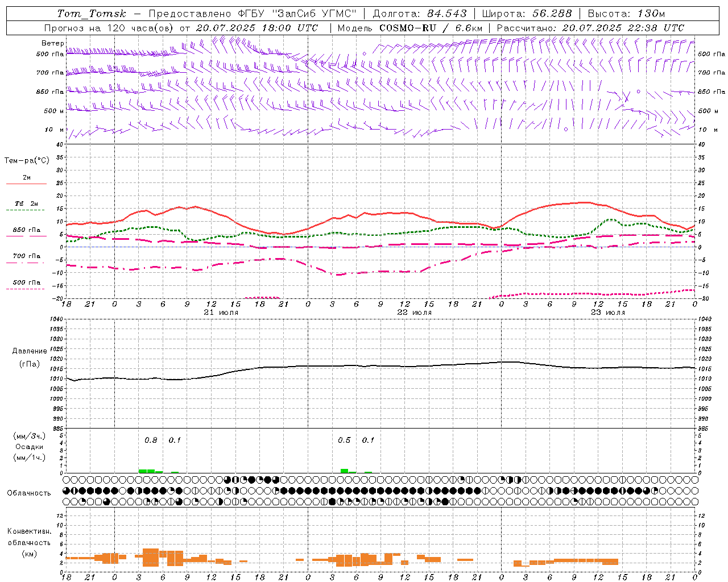Click the Высота: 130м header value

tap(626, 14)
